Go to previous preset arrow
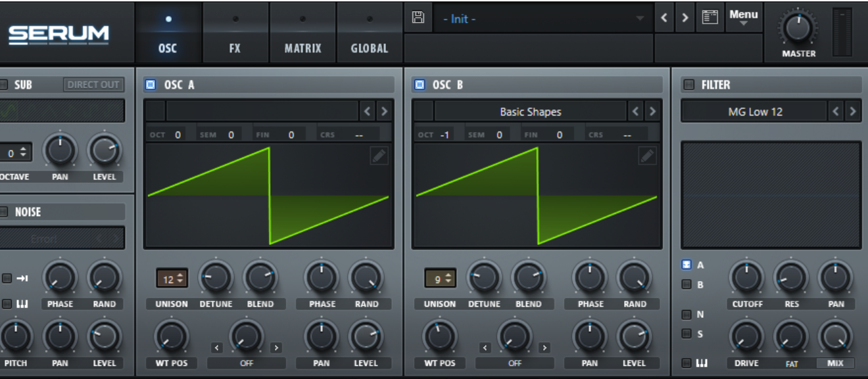The image size is (868, 379). tap(664, 18)
